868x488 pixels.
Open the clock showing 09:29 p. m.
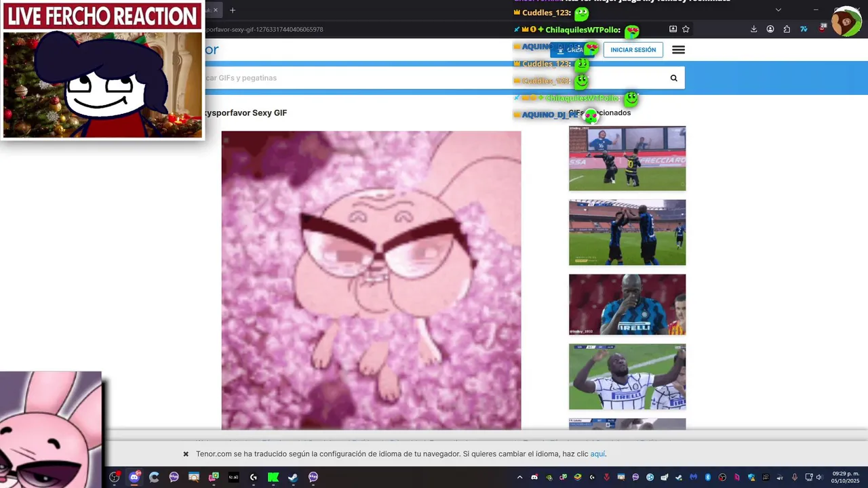click(x=846, y=477)
